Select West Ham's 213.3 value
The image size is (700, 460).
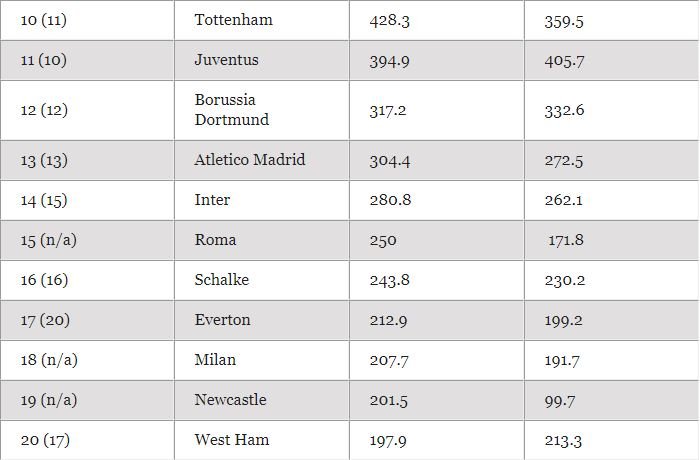click(x=563, y=441)
